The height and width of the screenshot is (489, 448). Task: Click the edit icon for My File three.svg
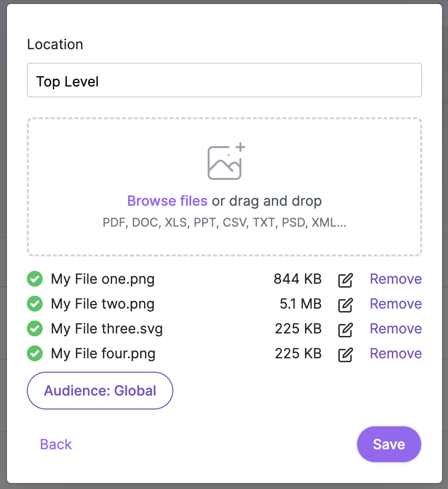click(345, 328)
